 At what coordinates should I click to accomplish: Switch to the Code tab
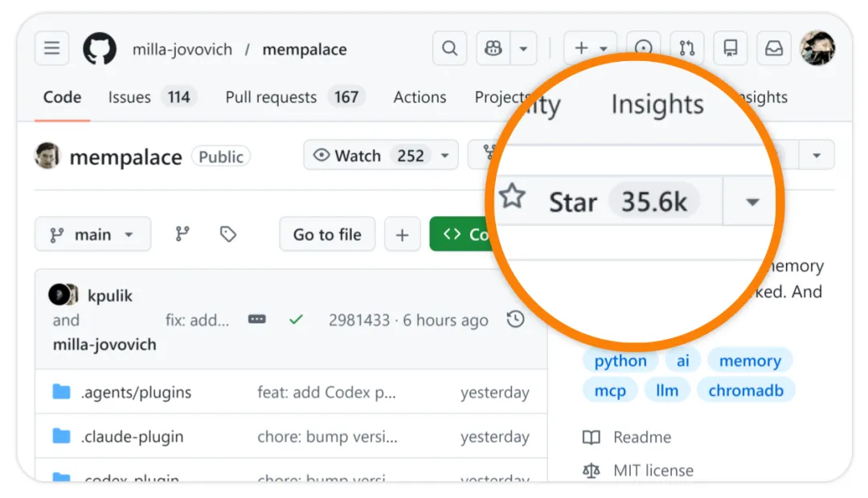(x=62, y=97)
